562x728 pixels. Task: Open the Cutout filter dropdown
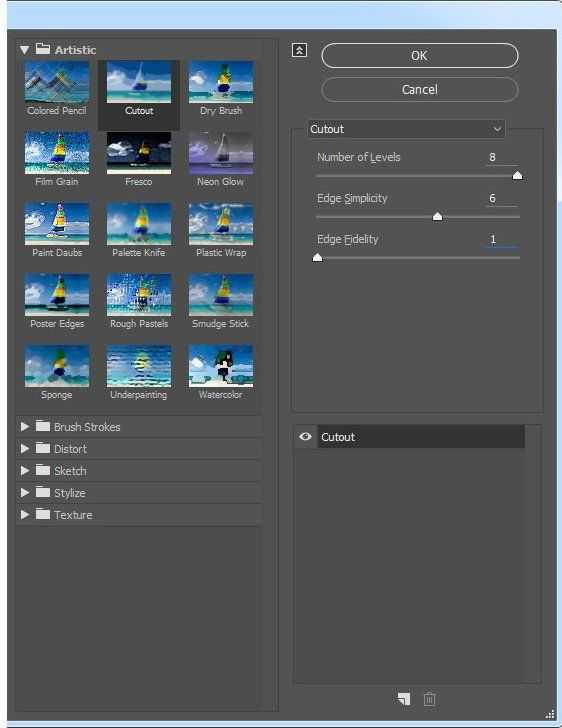(x=406, y=129)
